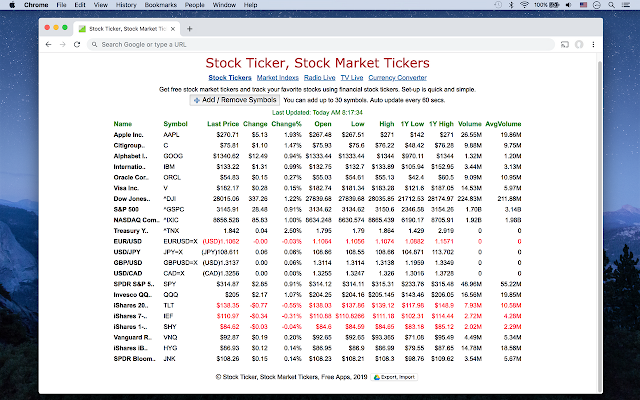Viewport: 640px width, 400px height.
Task: Click the EUR/USD row name
Action: pyautogui.click(x=128, y=241)
